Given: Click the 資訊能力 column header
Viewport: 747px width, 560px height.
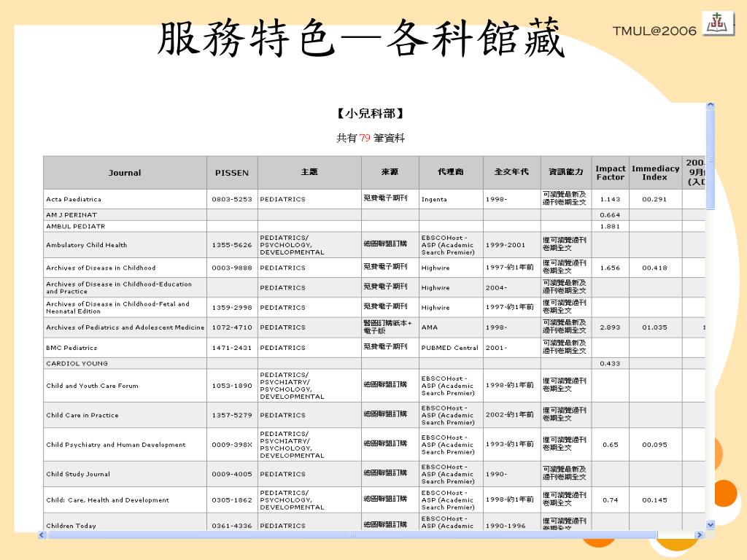Looking at the screenshot, I should click(x=566, y=172).
